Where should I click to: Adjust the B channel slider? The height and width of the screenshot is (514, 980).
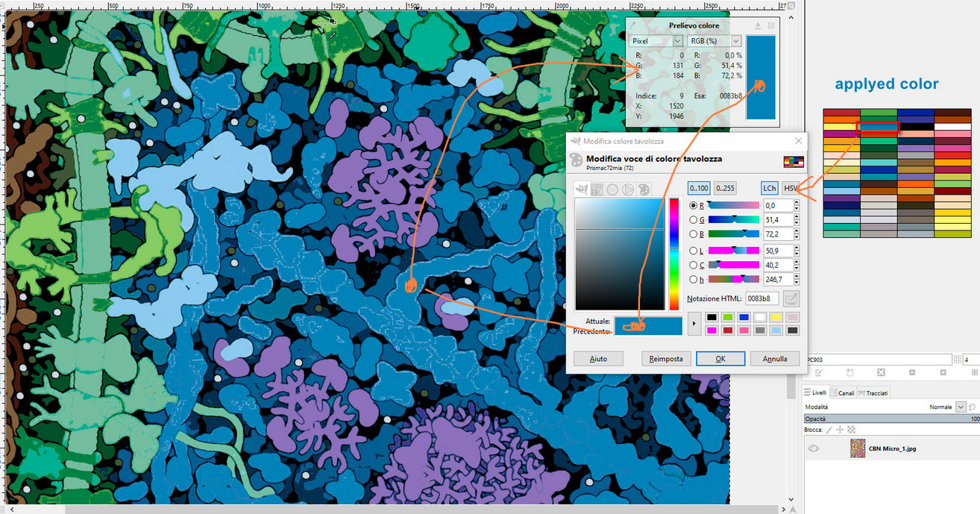[x=733, y=235]
